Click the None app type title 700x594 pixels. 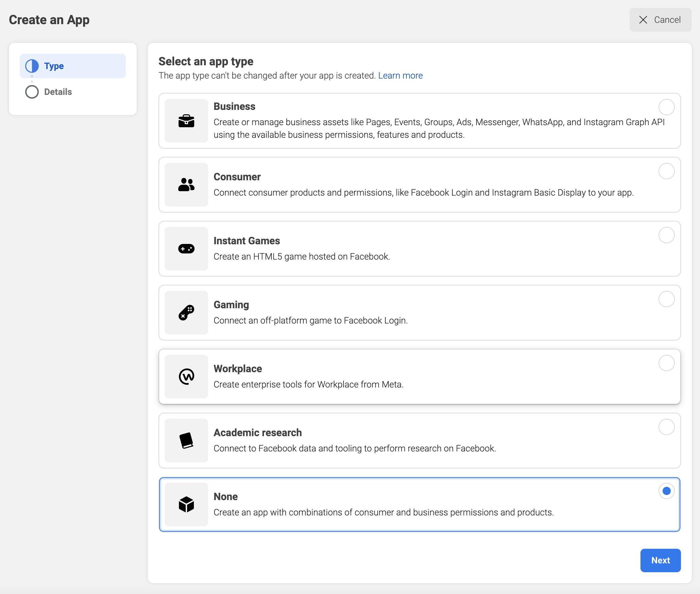click(x=226, y=496)
